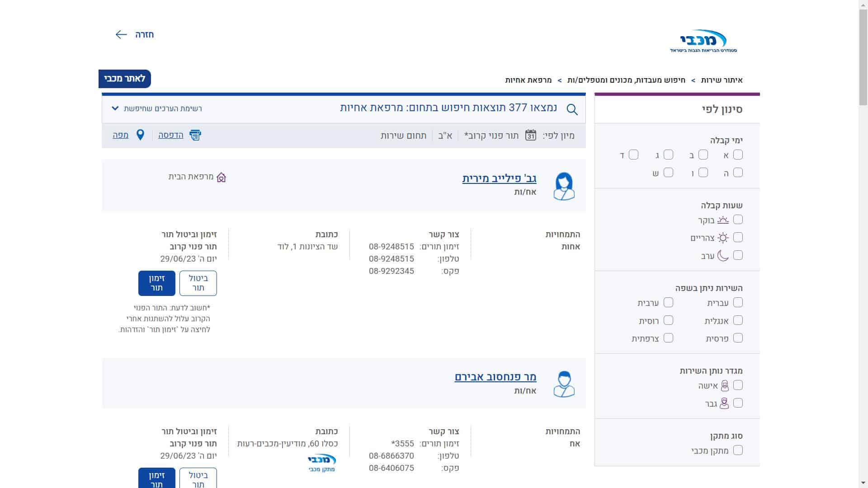Click the morning sunrise icon בוקר
The width and height of the screenshot is (868, 488).
tap(723, 220)
